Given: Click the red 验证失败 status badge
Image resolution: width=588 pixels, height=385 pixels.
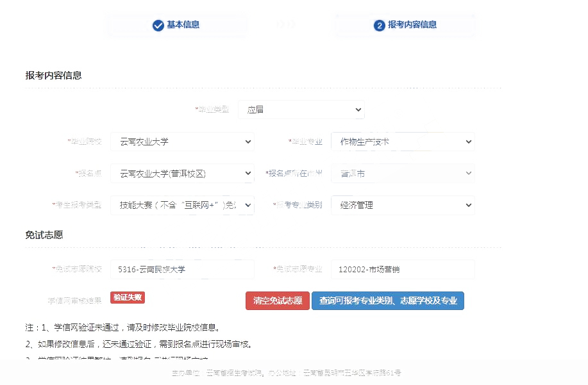Looking at the screenshot, I should (128, 297).
